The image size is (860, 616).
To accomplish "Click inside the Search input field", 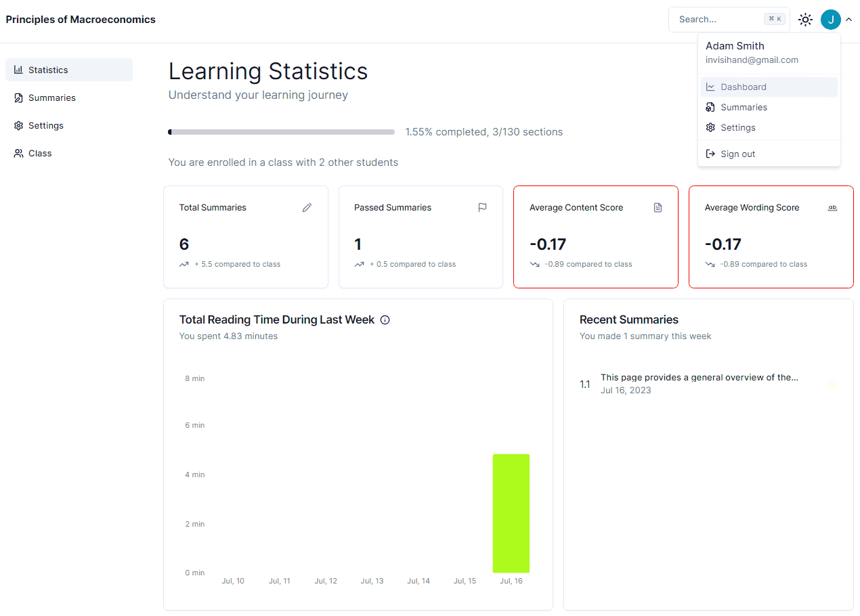I will (x=718, y=20).
